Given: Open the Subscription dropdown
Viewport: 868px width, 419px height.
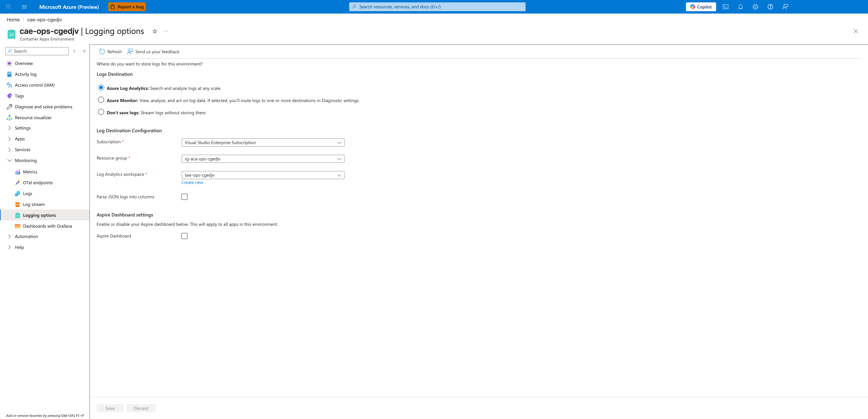Looking at the screenshot, I should coord(263,143).
